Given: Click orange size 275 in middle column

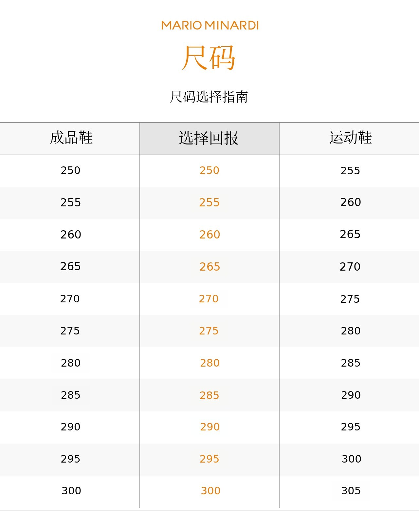Looking at the screenshot, I should (209, 331).
